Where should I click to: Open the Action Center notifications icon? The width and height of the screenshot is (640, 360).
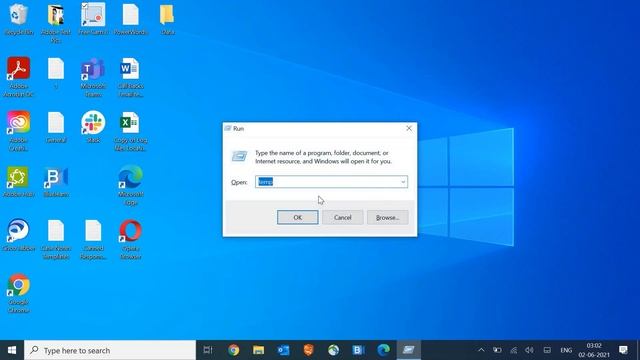[x=623, y=350]
